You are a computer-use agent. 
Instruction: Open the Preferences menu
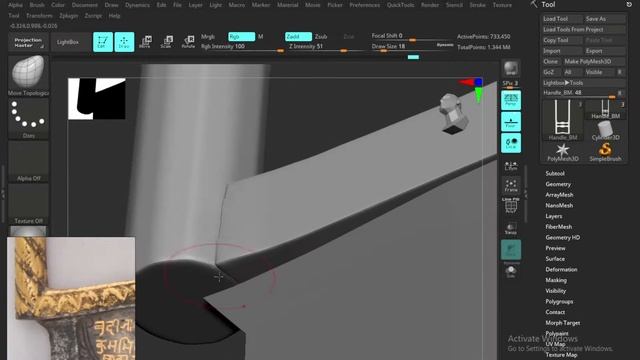pos(364,5)
